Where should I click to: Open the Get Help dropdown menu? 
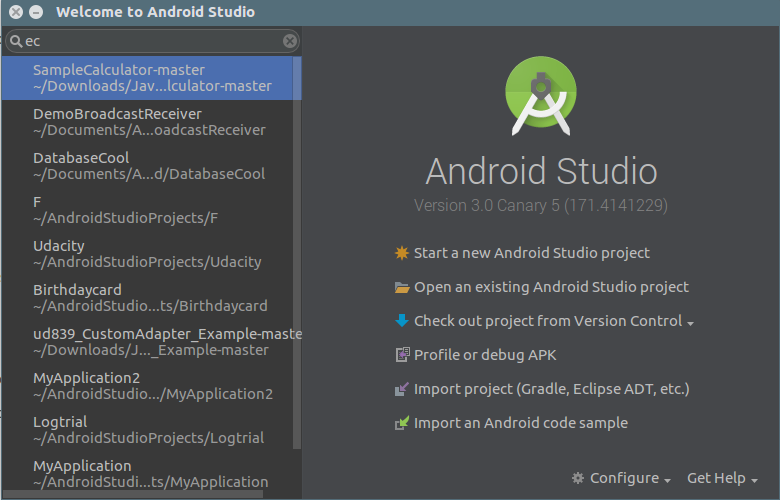point(722,478)
